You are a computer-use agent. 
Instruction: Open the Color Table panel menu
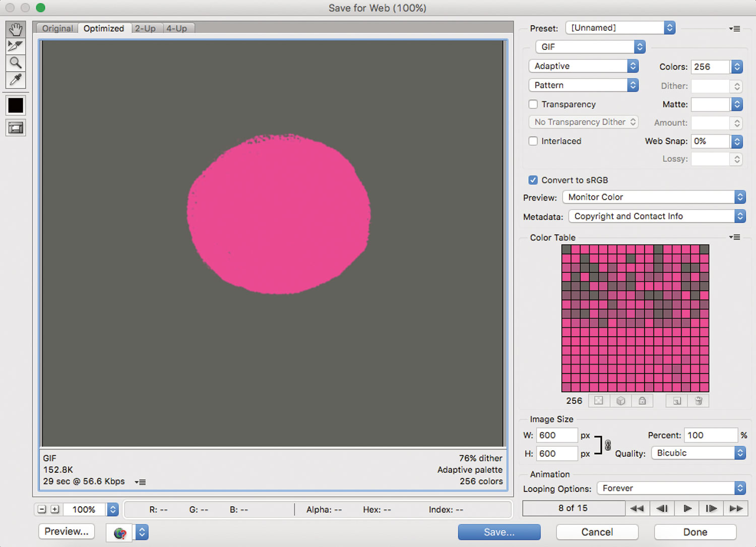[x=735, y=237]
